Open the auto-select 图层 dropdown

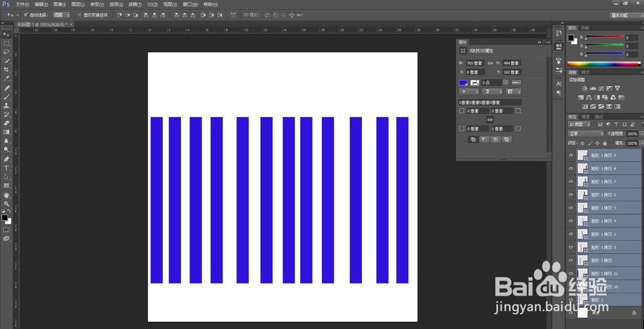click(62, 15)
